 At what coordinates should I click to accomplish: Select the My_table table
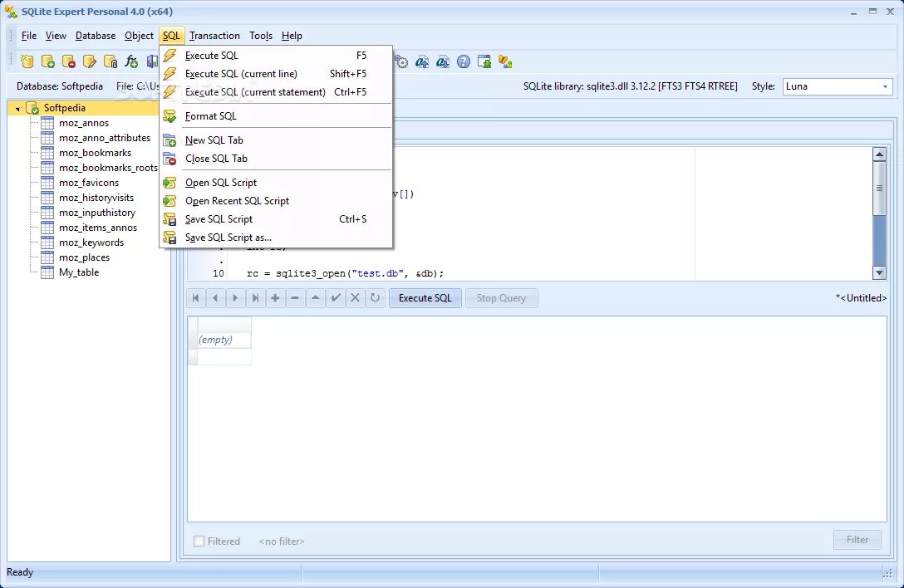79,272
